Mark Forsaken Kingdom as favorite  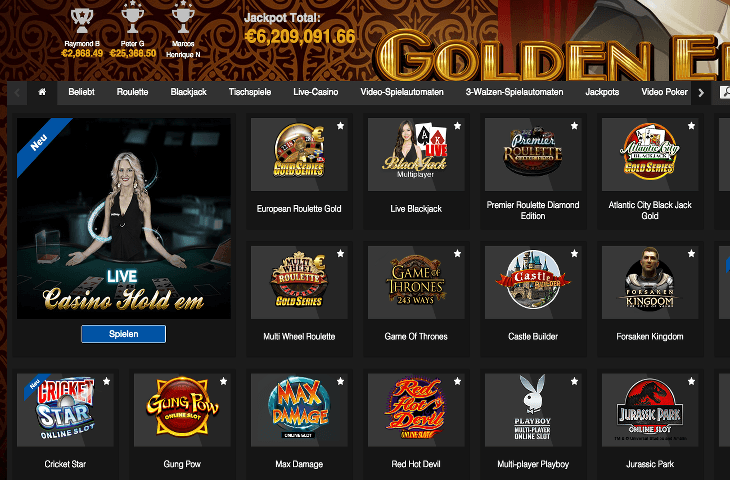(691, 253)
